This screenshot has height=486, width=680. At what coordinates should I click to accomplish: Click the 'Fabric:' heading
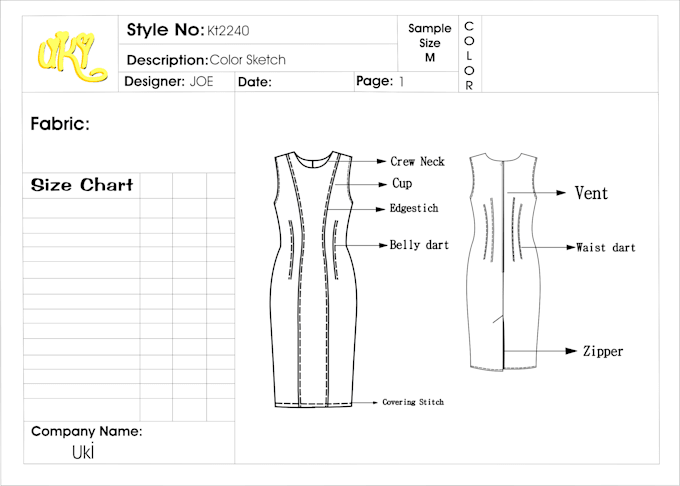point(60,124)
